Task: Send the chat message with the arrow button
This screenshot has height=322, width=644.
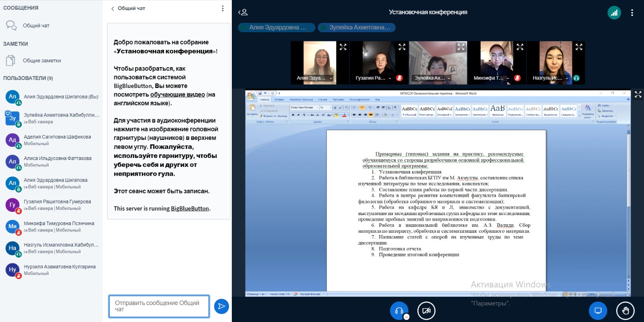Action: coord(221,306)
